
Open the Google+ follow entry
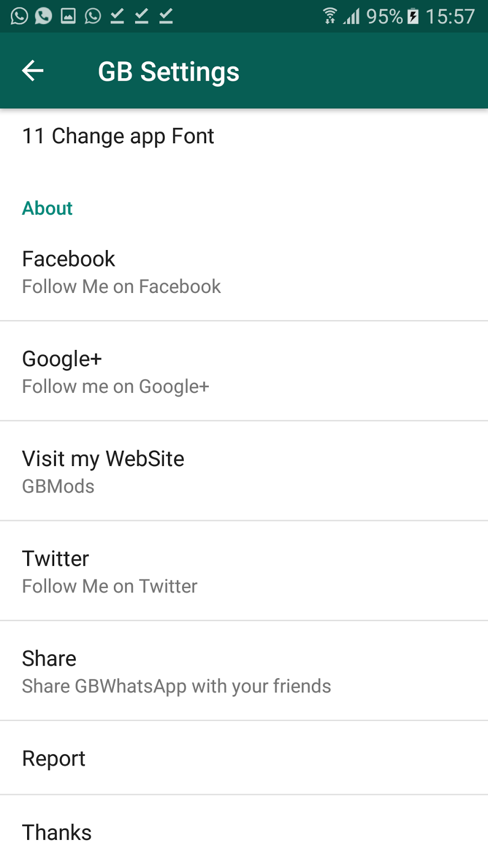click(244, 371)
